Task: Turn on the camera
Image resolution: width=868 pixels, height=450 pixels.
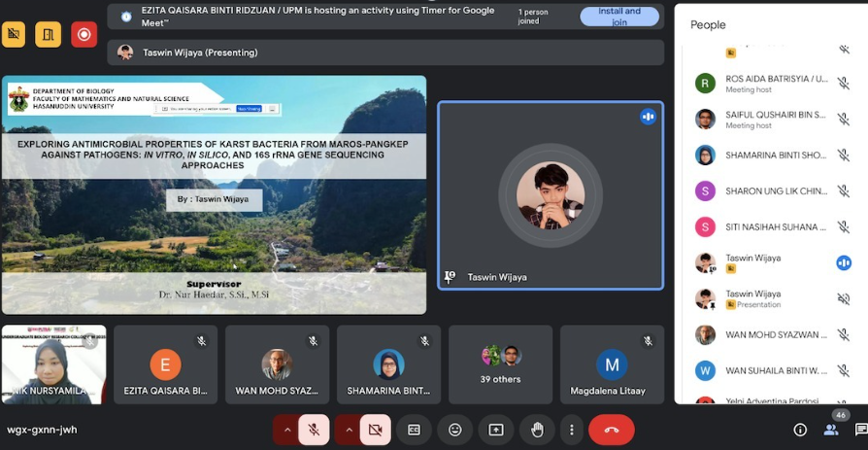Action: [x=376, y=430]
